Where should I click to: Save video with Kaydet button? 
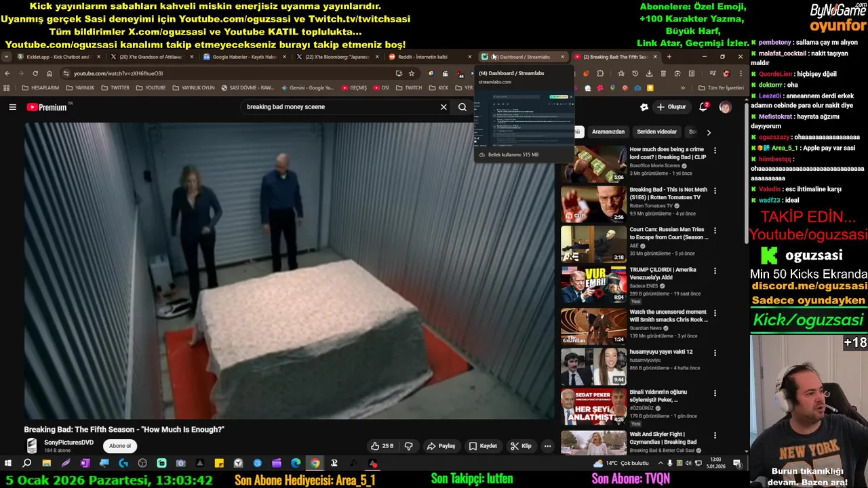point(483,446)
